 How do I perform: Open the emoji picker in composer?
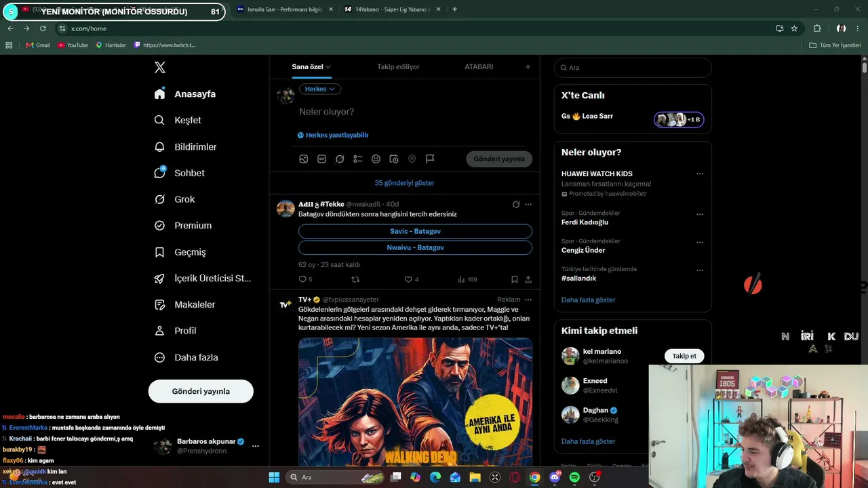376,159
